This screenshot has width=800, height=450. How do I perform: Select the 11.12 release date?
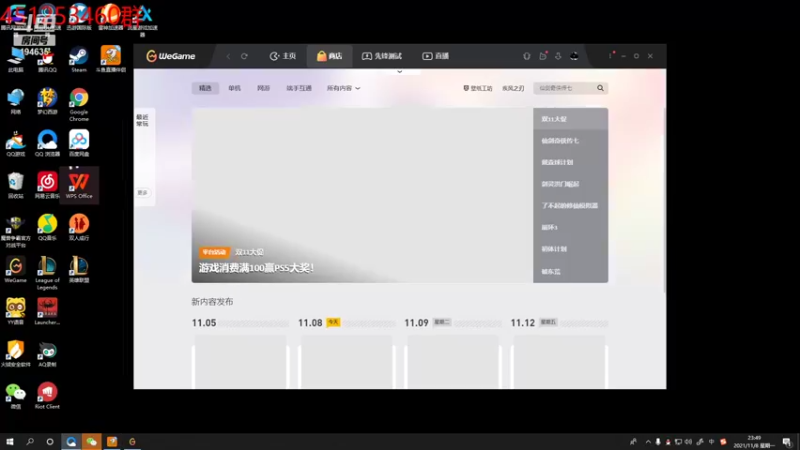534,323
